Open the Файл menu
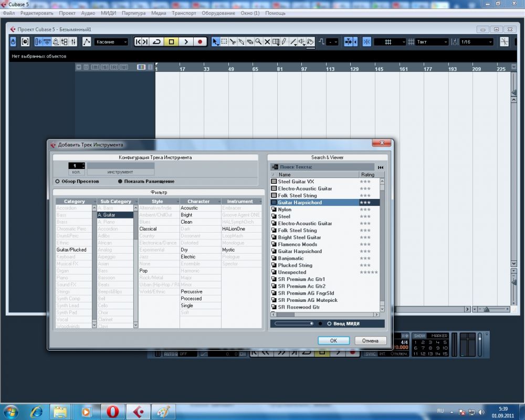This screenshot has height=420, width=525. tap(9, 13)
